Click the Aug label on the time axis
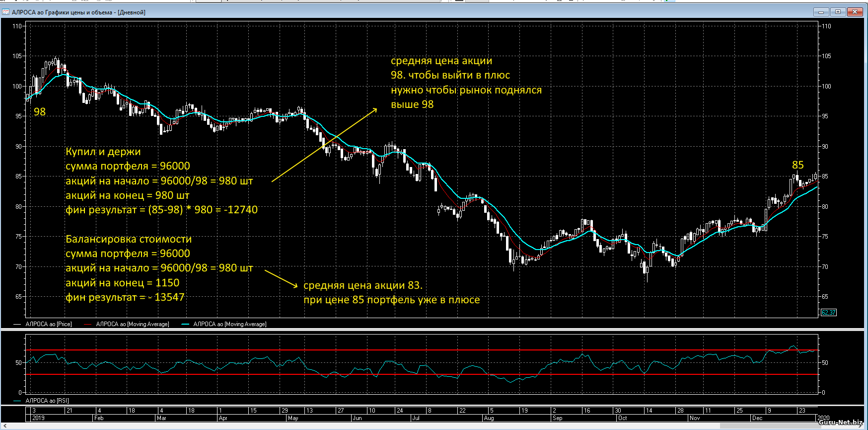 coord(489,418)
